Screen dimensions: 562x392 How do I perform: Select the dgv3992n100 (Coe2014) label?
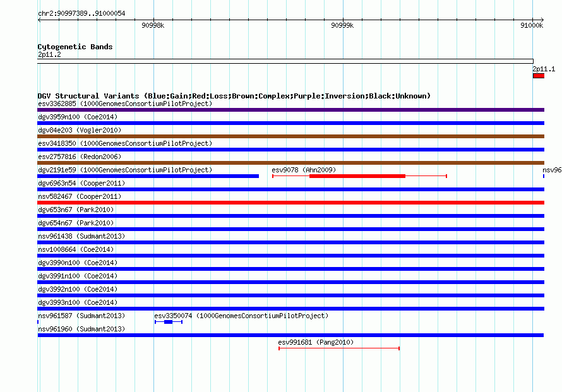78,289
